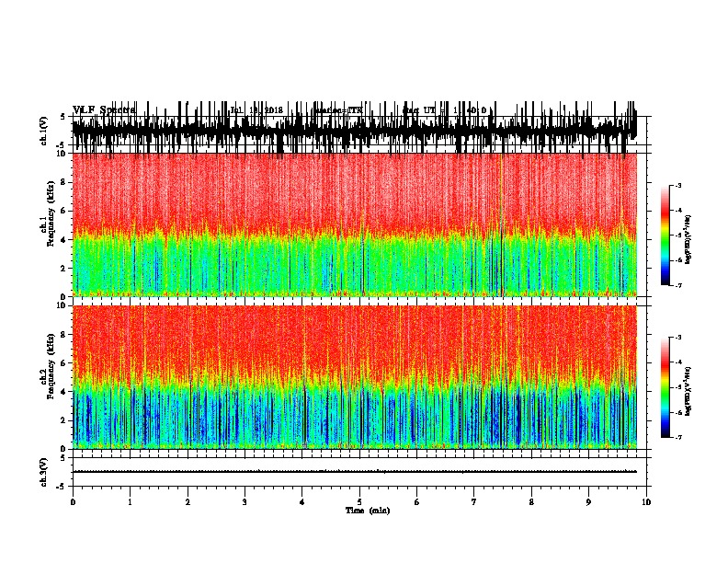Screen dimensions: 728x563
Task: Click the ch.1 spectrogram color bar
Action: click(x=665, y=236)
